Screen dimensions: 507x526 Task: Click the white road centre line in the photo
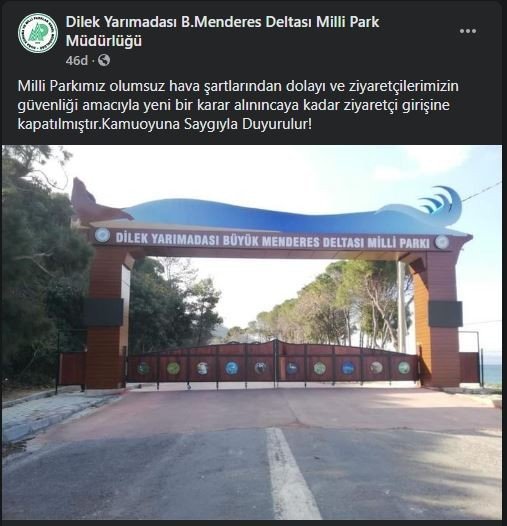click(x=292, y=473)
